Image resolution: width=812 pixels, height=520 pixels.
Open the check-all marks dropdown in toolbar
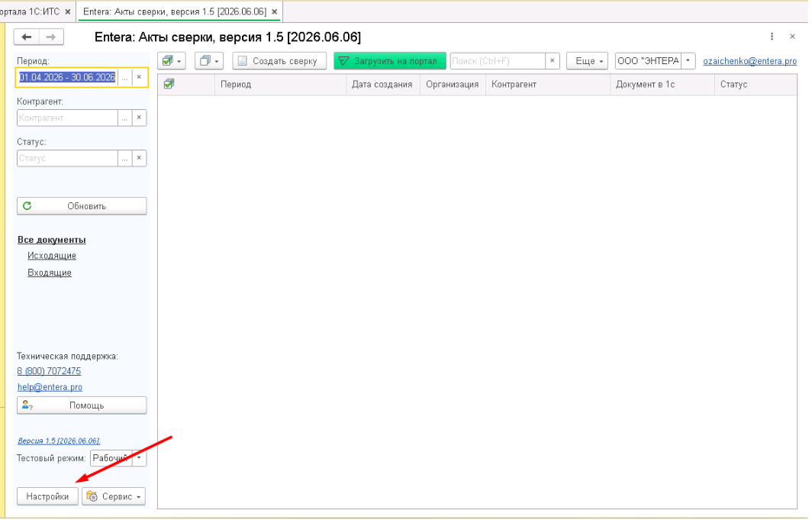click(172, 61)
